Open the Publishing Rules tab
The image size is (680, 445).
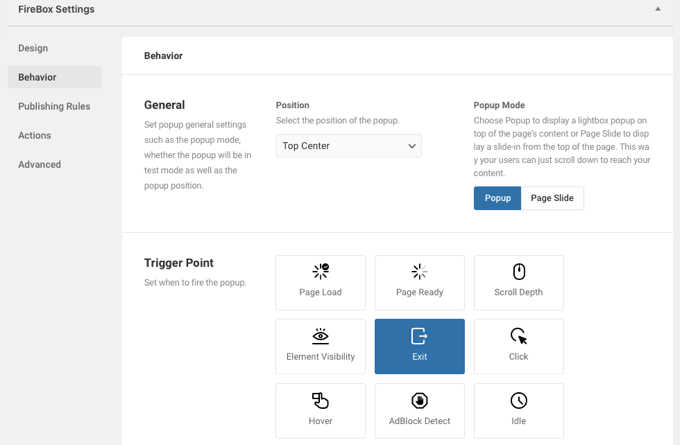point(54,106)
